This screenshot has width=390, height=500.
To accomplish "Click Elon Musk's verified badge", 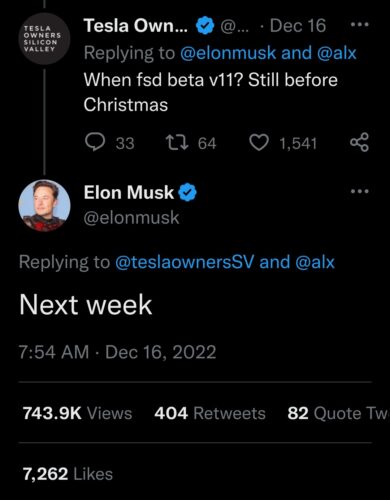I will (188, 193).
